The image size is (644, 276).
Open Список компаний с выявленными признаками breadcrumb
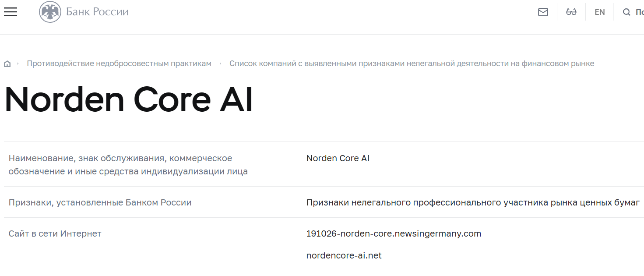412,64
